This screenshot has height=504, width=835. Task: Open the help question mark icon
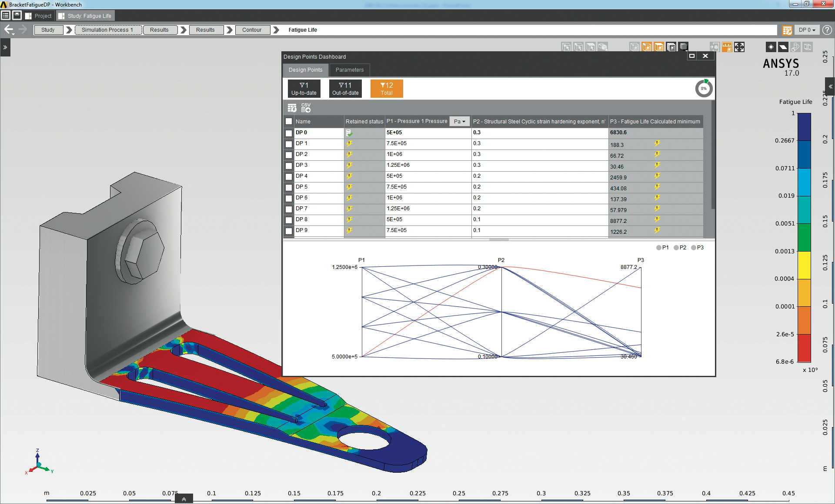tap(827, 30)
